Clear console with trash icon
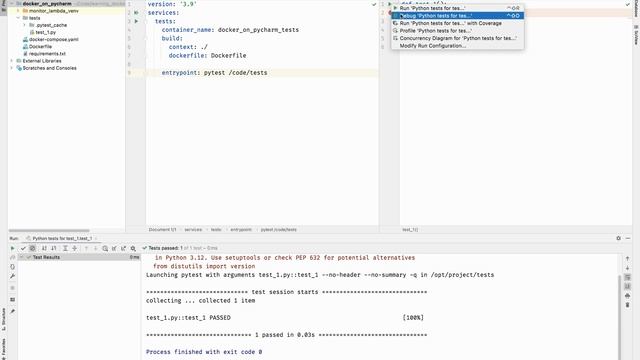Viewport: 640px width, 360px height. (x=627, y=305)
